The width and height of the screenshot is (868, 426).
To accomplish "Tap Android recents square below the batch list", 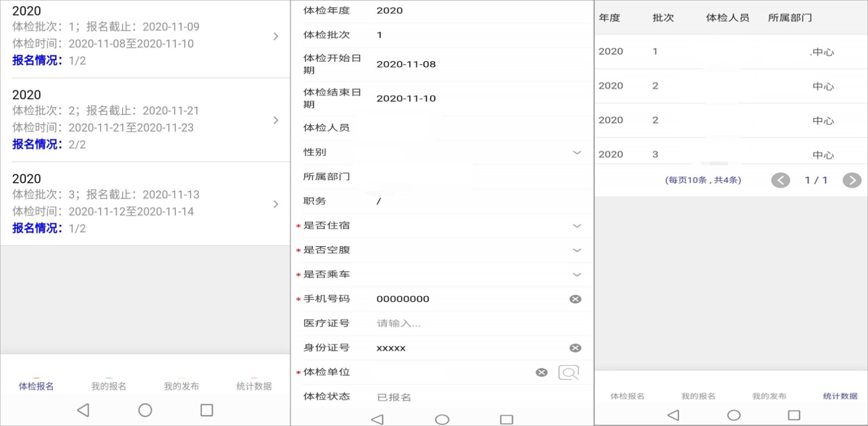I will [x=207, y=410].
